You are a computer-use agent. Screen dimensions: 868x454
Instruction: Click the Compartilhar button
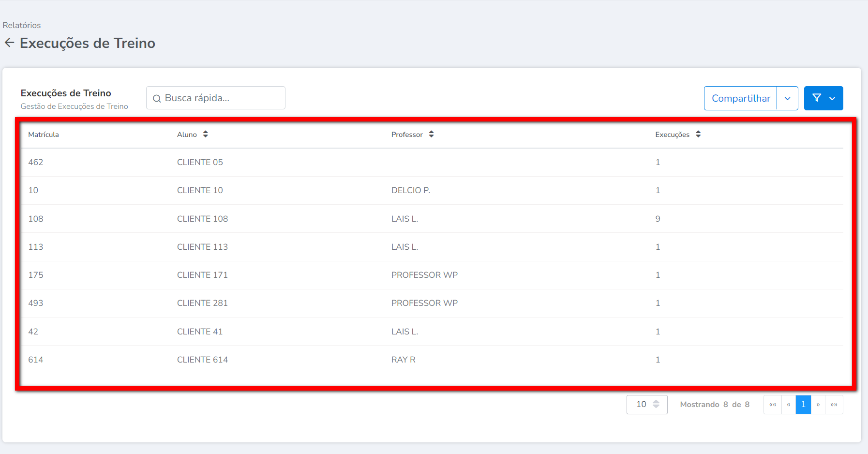click(740, 98)
